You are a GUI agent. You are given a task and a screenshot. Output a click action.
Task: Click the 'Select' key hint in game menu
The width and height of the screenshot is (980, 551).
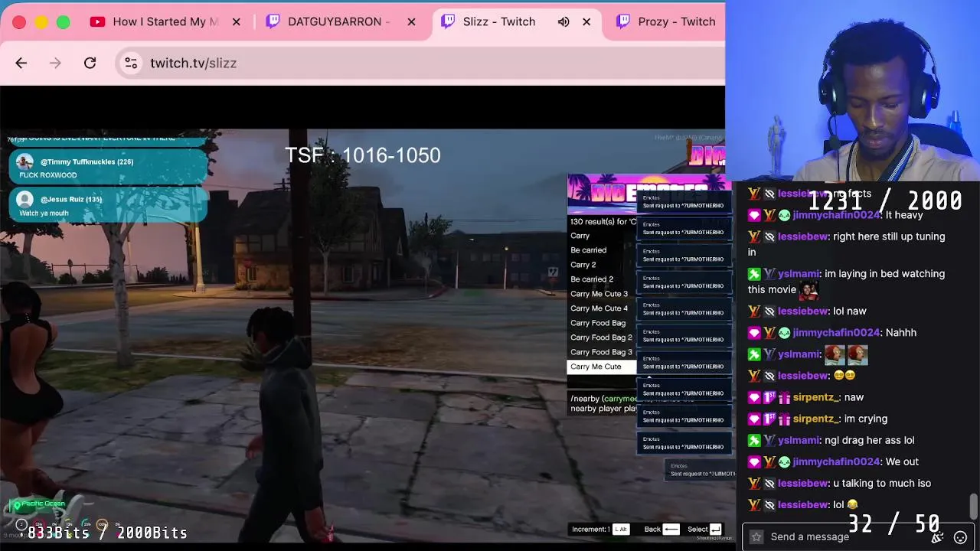[x=704, y=529]
